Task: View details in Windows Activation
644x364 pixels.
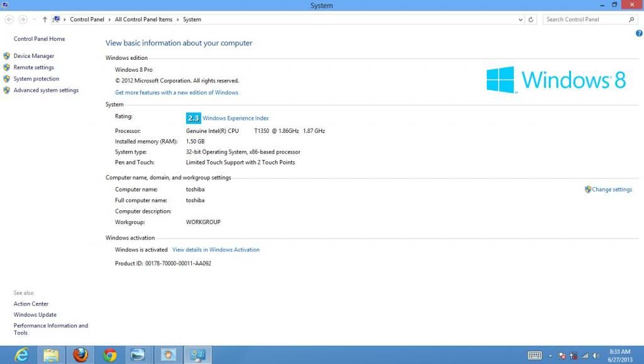Action: pyautogui.click(x=216, y=249)
